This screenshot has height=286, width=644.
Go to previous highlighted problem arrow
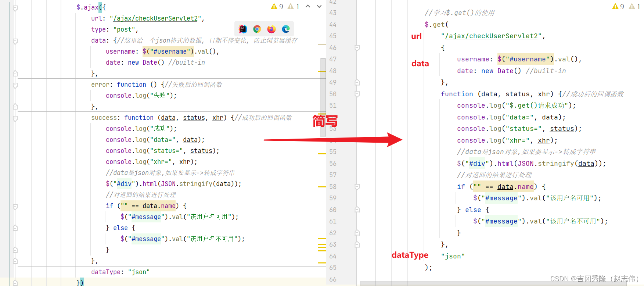point(308,6)
